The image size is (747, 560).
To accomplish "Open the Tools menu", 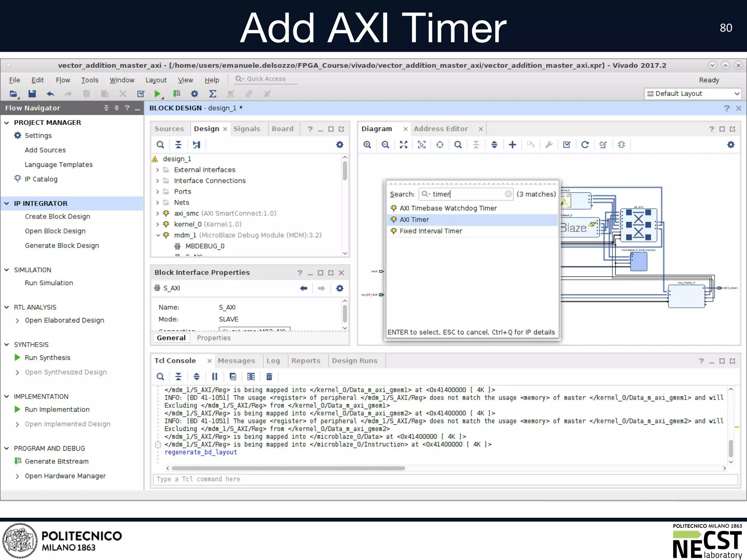I will coord(90,80).
